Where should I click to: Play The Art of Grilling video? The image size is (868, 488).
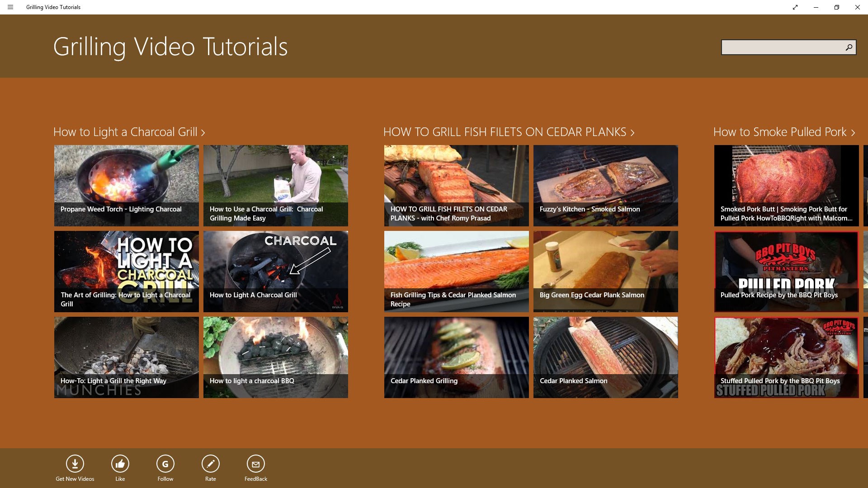[127, 271]
